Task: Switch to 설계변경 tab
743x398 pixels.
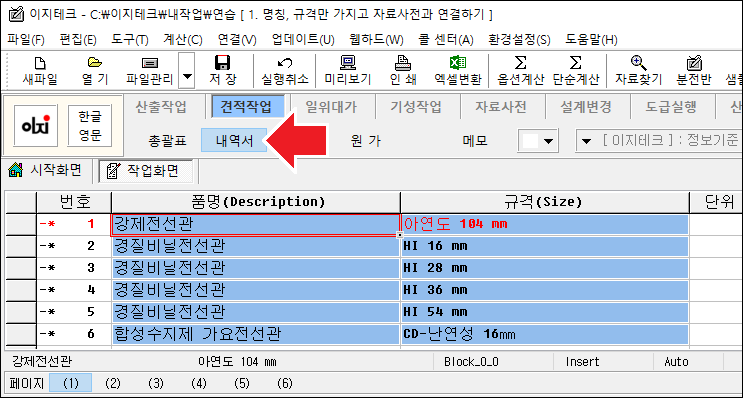Action: click(x=586, y=107)
